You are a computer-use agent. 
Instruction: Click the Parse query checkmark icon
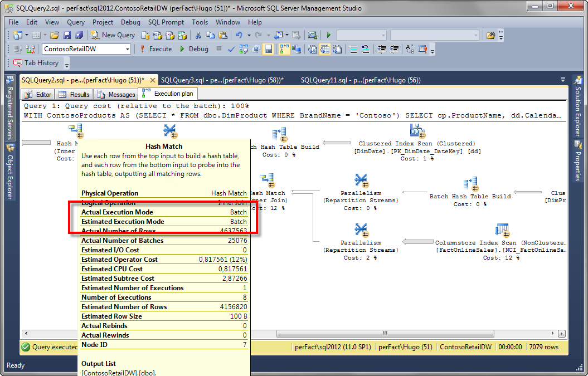pyautogui.click(x=231, y=49)
